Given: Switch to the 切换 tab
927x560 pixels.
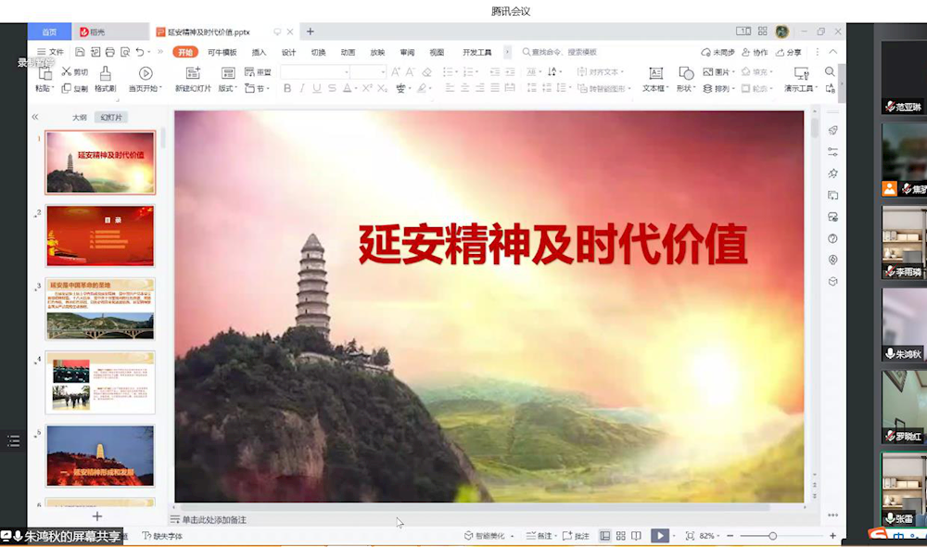Looking at the screenshot, I should pos(318,52).
